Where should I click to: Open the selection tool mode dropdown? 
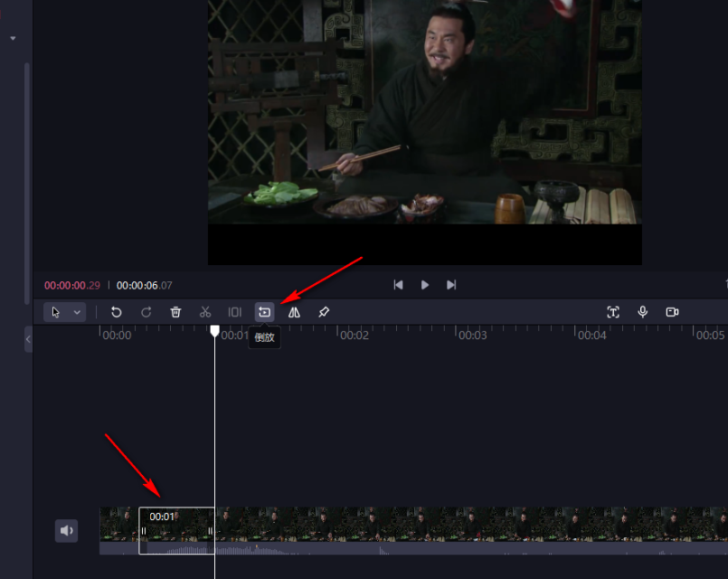77,312
